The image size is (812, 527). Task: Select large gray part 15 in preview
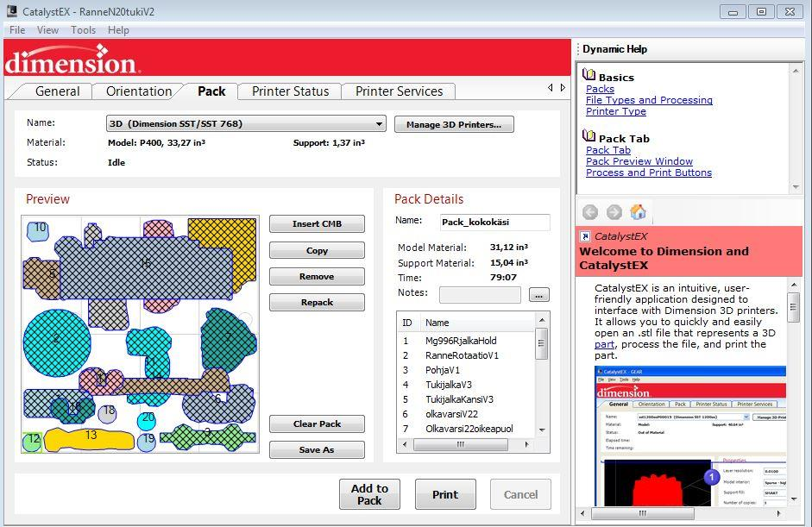(x=145, y=267)
